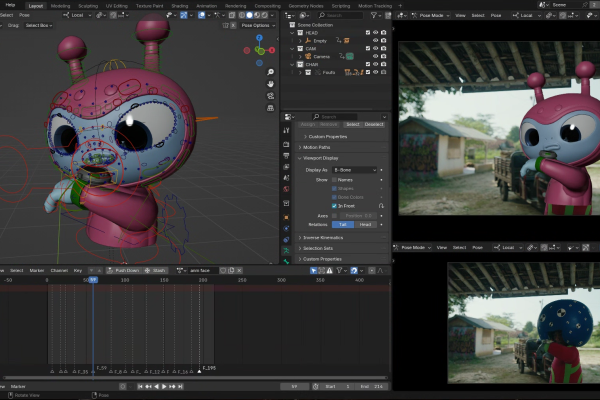Play the animation forward

pyautogui.click(x=164, y=387)
